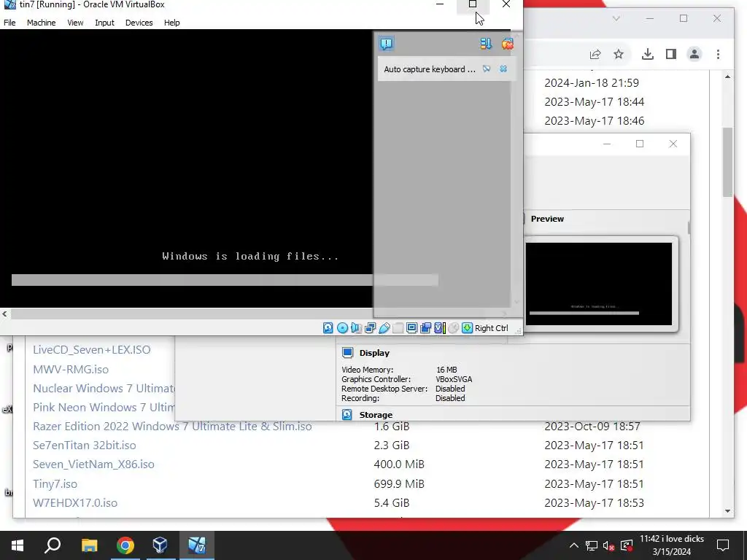The image size is (747, 560).
Task: Click the scroll up arrow in Chrome's scrollbar
Action: click(x=727, y=77)
